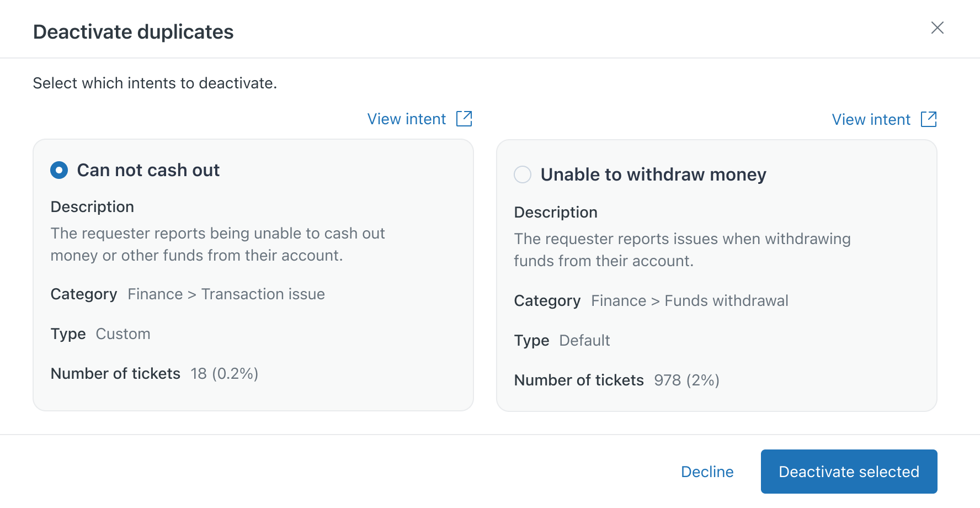Click the Unable to withdraw money title
This screenshot has height=508, width=980.
pyautogui.click(x=653, y=174)
